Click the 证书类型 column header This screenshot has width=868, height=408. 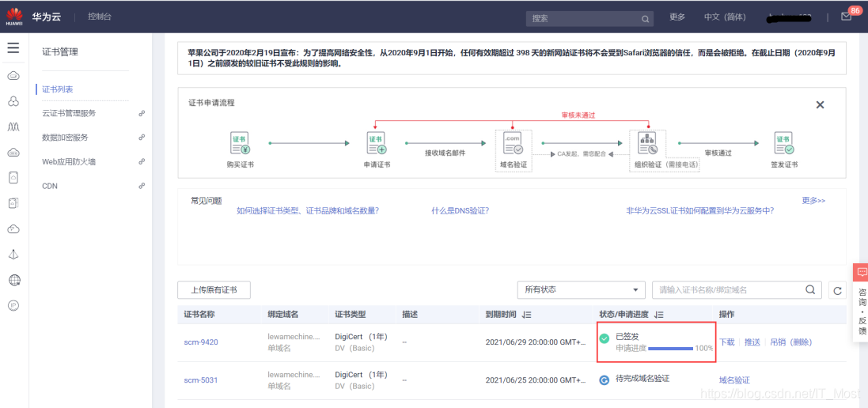[351, 314]
